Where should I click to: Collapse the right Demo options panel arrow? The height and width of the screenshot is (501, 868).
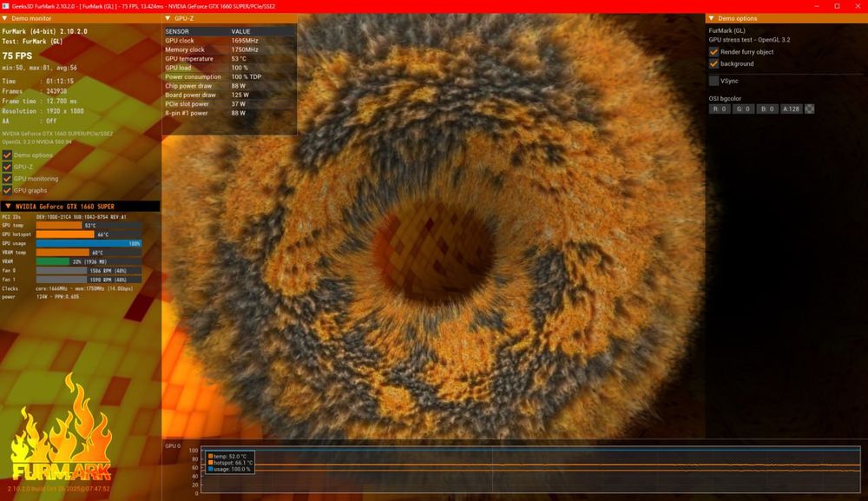712,18
